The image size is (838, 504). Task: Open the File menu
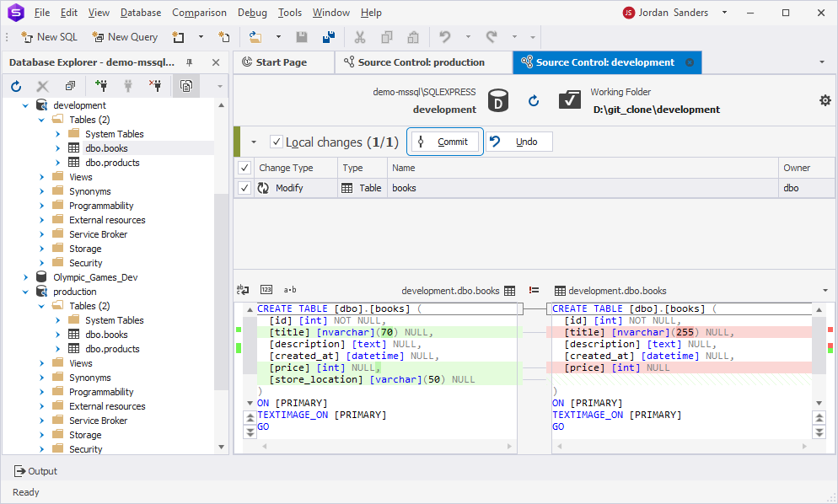41,13
